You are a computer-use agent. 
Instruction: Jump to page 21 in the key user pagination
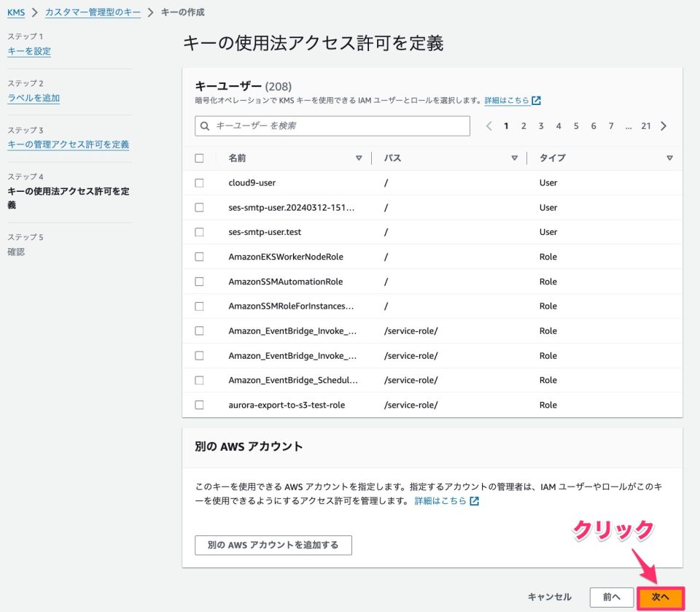646,125
